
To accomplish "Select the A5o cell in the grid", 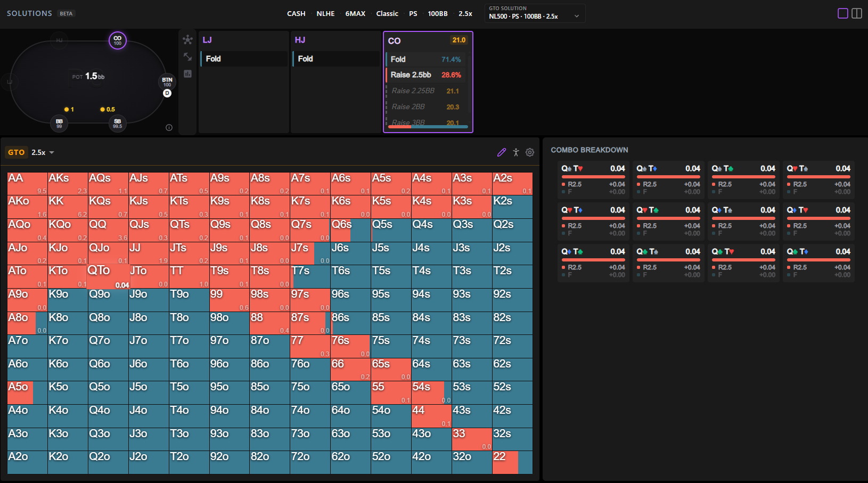I will (x=27, y=392).
